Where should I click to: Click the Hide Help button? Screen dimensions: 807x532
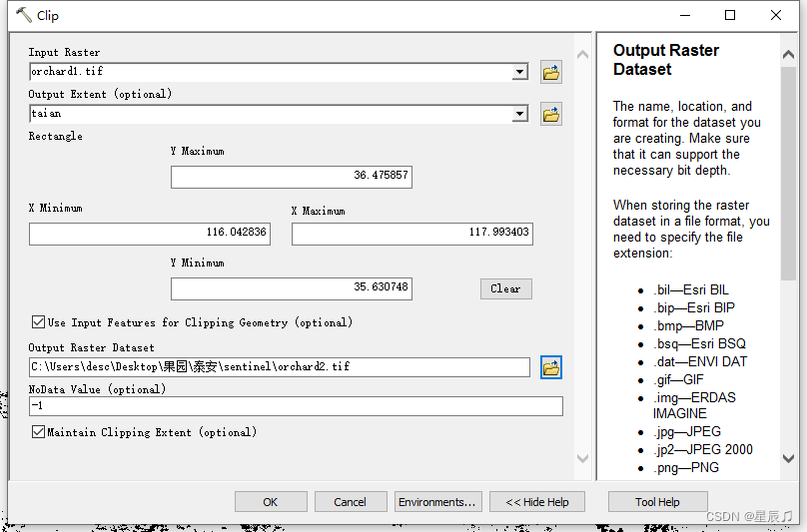536,502
